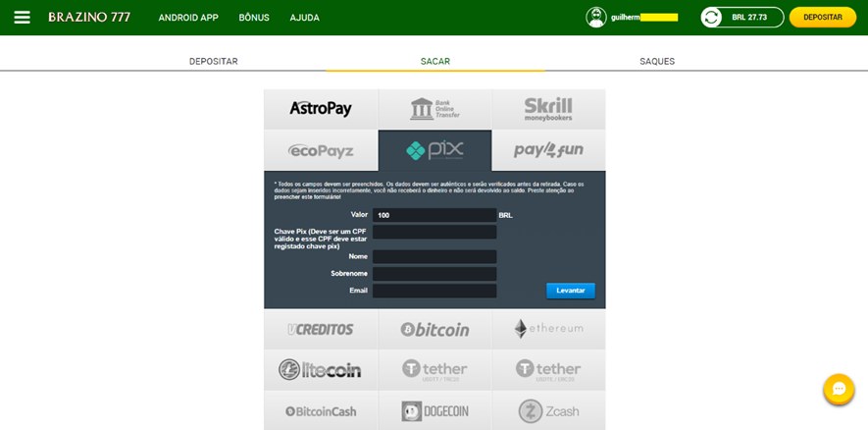Select Skrill moneybookers method

pos(548,109)
